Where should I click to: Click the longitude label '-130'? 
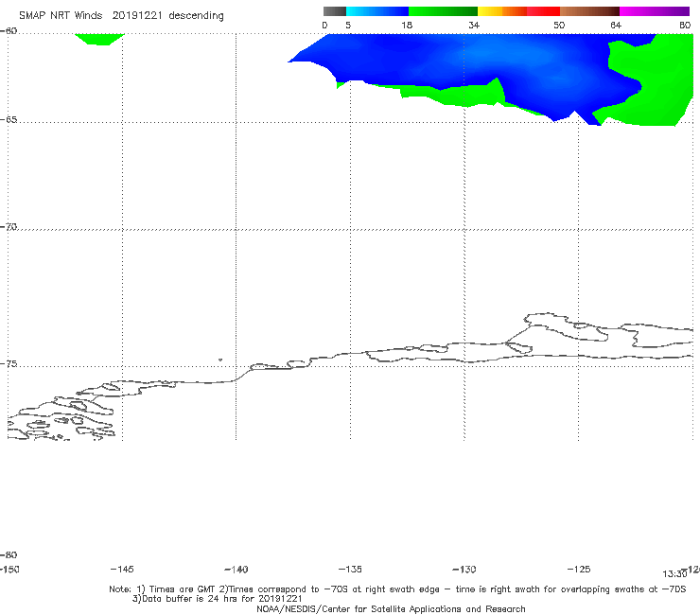[464, 569]
